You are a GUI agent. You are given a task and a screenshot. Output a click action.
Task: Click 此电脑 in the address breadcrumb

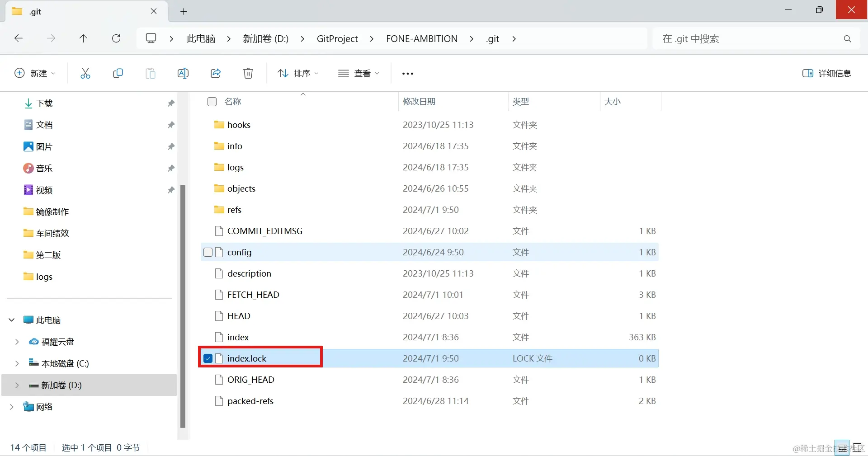(x=201, y=39)
